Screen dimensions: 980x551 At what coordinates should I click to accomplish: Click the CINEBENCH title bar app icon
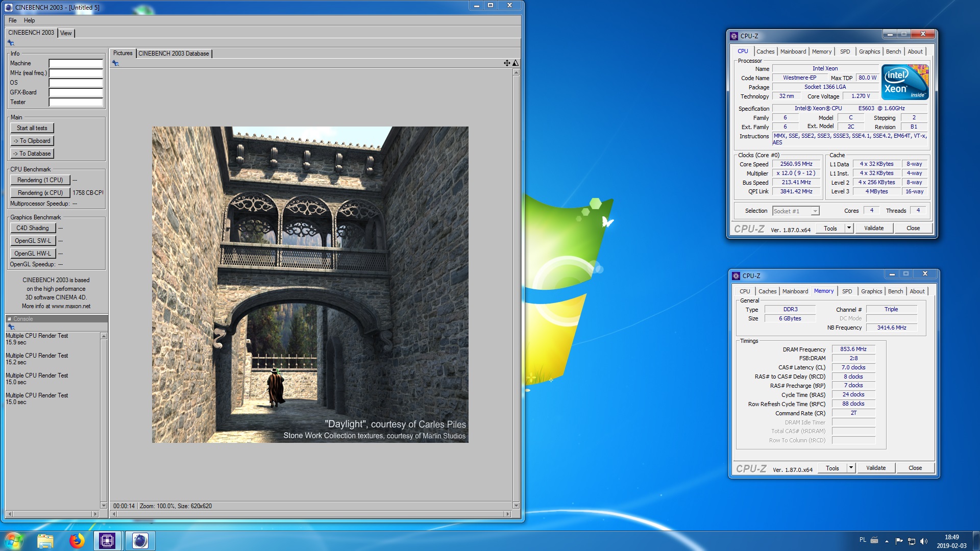pos(9,7)
